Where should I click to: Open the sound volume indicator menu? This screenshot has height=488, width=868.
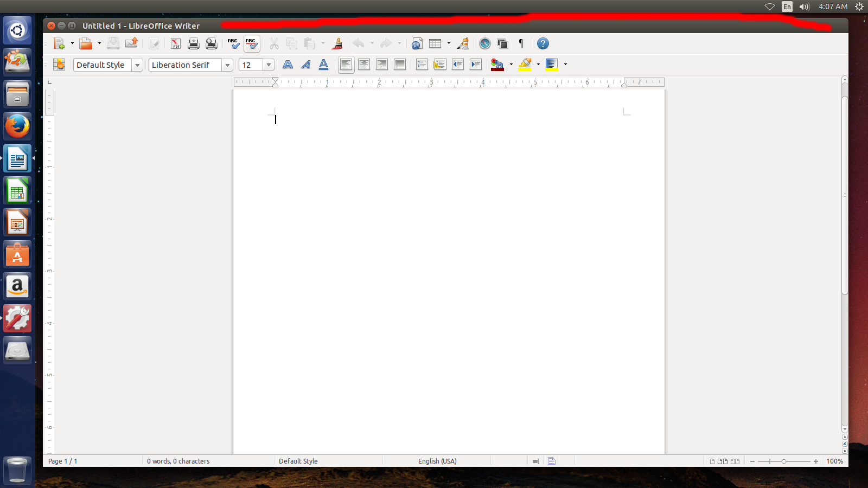coord(805,7)
